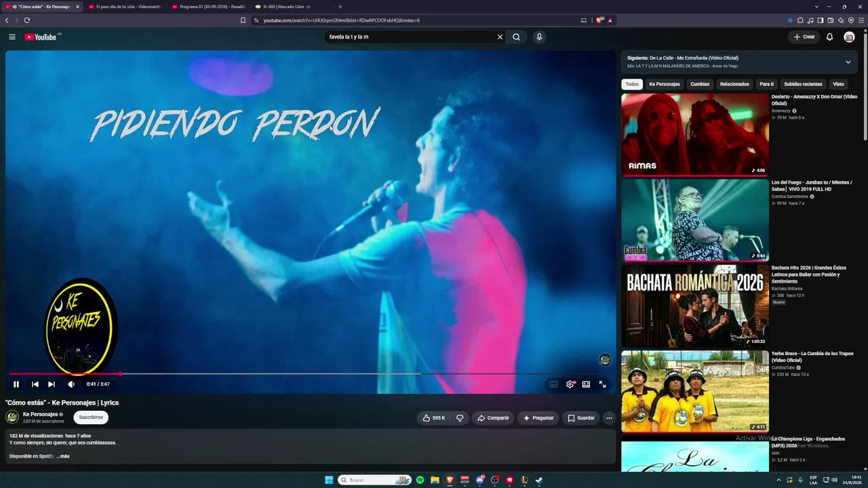Open the Brave Wallet icon

pyautogui.click(x=831, y=20)
